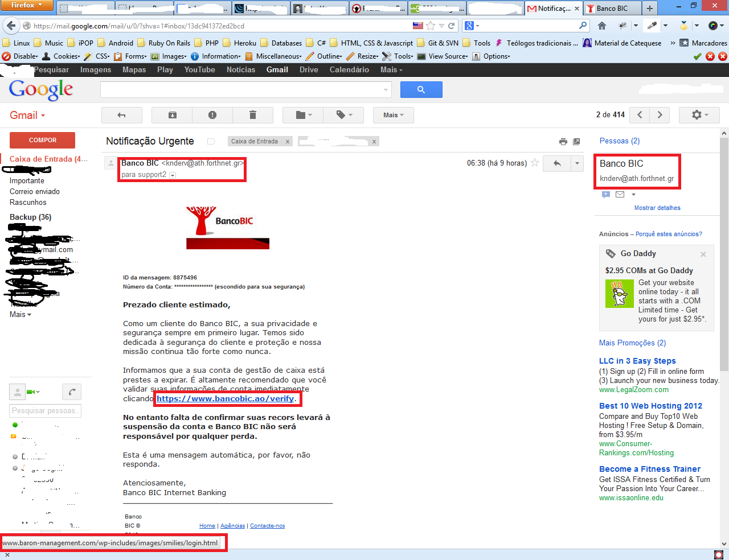Click the Agências footer link
The image size is (729, 560).
click(x=232, y=526)
